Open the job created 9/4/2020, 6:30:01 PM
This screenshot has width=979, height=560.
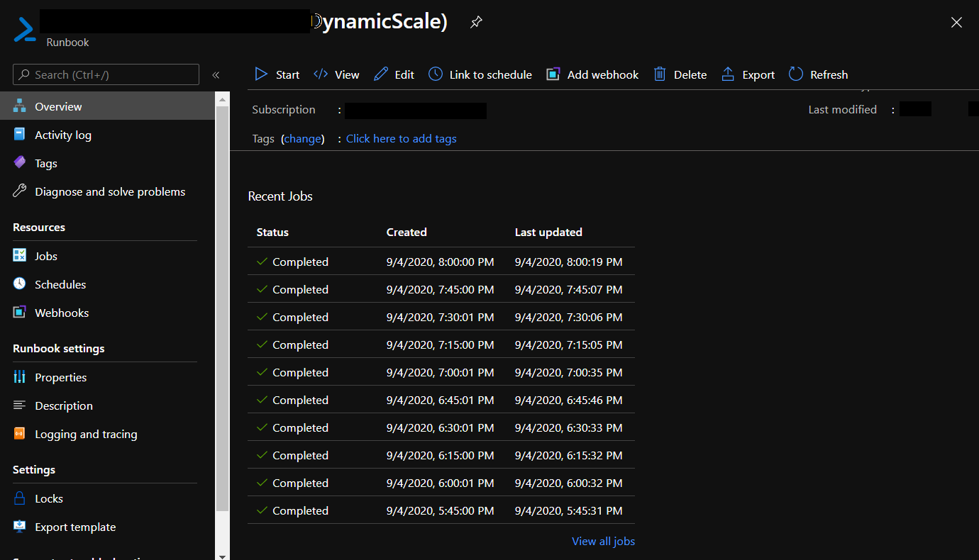(441, 427)
